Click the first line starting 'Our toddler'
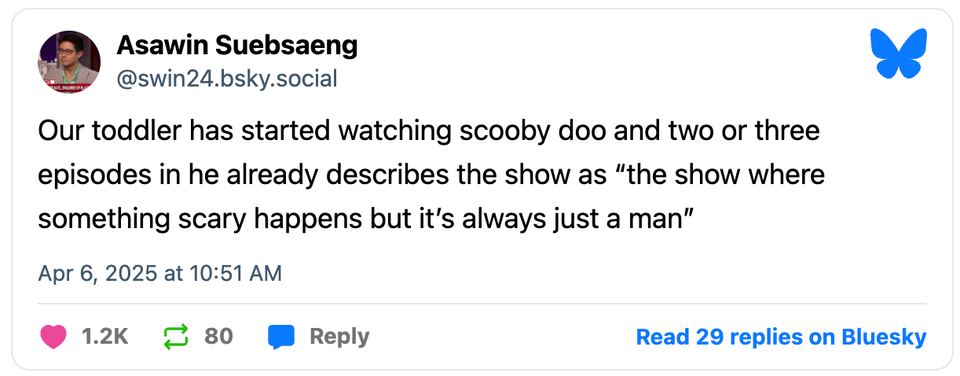Viewport: 960px width, 376px height. 429,132
